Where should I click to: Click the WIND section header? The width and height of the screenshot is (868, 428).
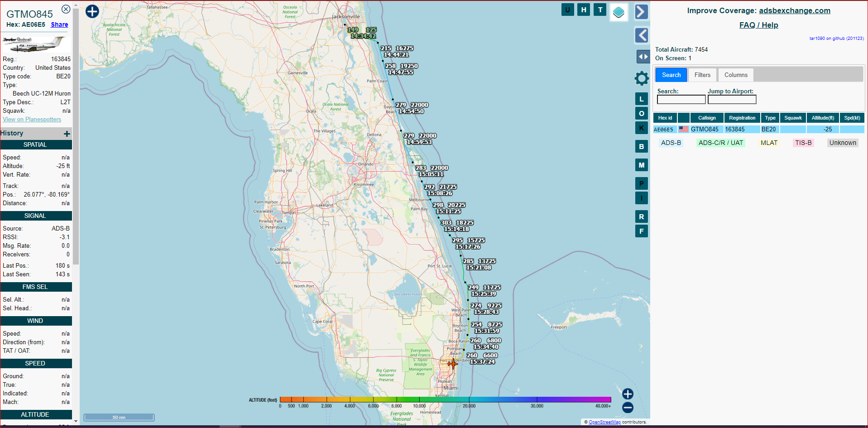(x=36, y=321)
